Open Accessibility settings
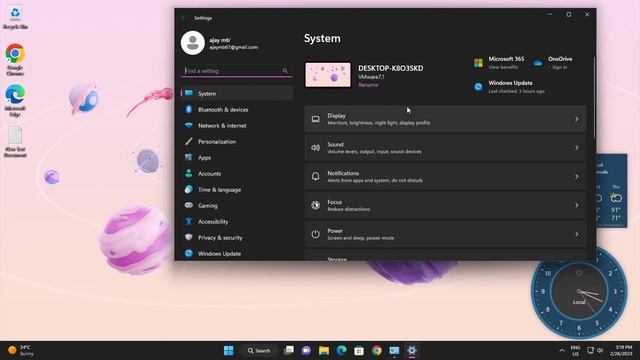This screenshot has width=640, height=360. [237, 221]
